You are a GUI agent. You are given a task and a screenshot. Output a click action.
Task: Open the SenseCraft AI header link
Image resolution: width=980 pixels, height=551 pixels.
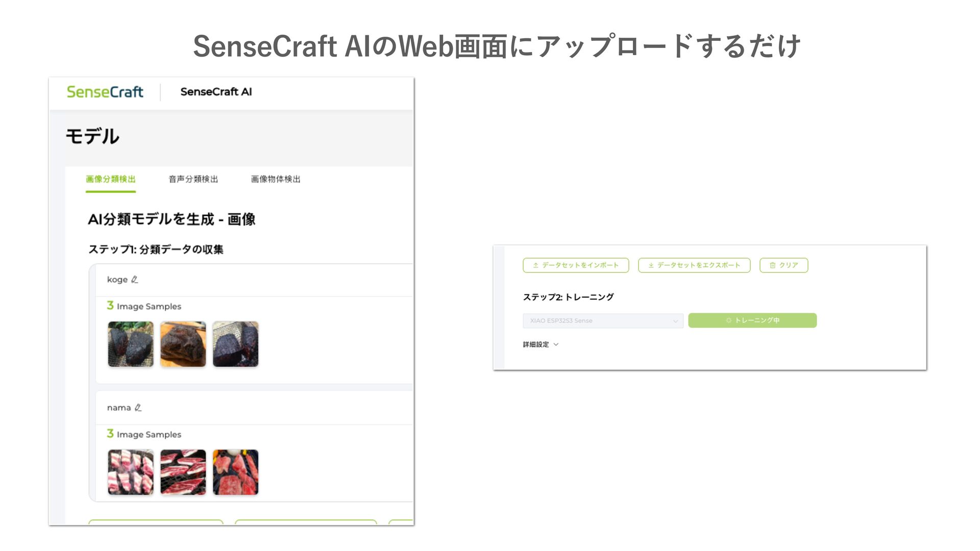pos(216,92)
